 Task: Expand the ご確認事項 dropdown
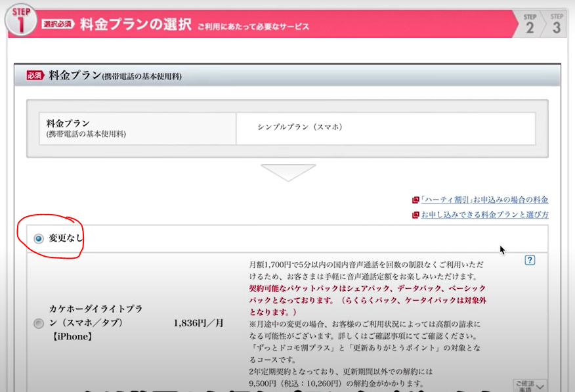tap(530, 386)
